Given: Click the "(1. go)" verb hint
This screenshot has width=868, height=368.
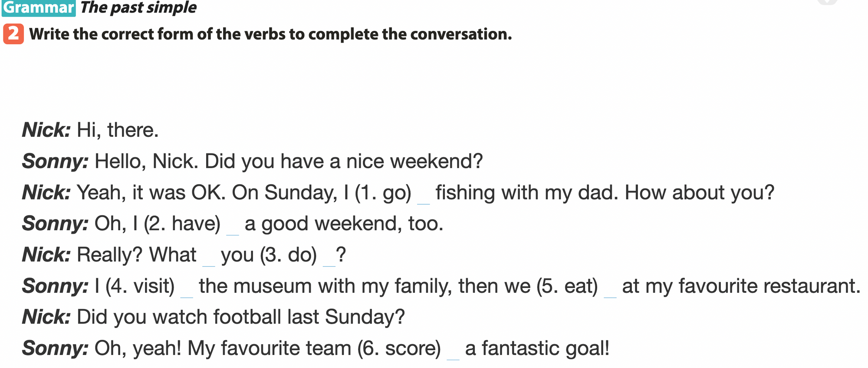Looking at the screenshot, I should 383,192.
